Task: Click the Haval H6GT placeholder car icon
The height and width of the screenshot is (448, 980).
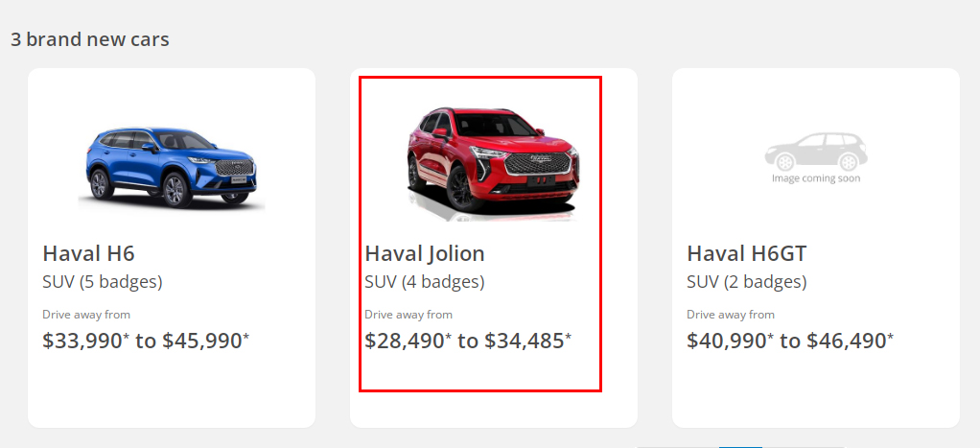Action: coord(815,152)
